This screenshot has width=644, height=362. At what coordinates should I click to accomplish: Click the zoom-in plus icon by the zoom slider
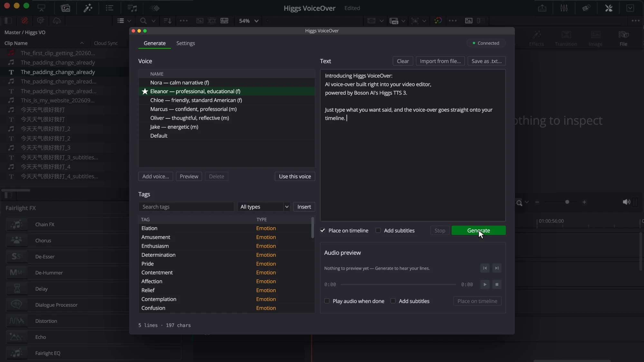click(584, 202)
